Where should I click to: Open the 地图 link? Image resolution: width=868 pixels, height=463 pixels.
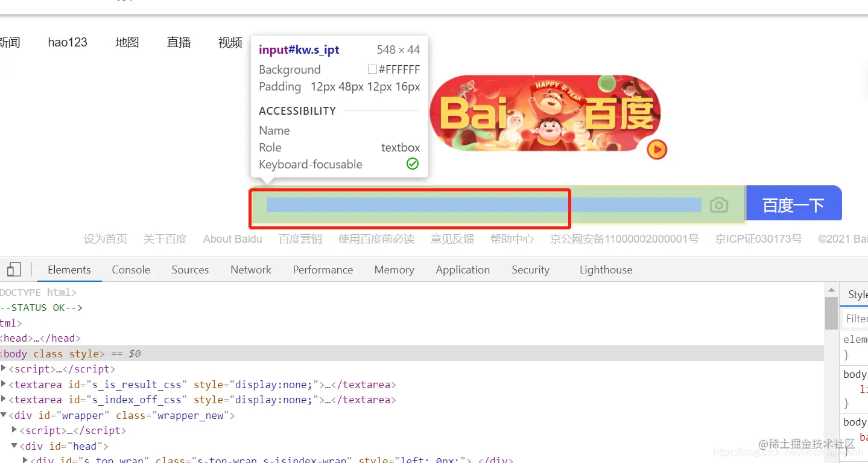(127, 42)
